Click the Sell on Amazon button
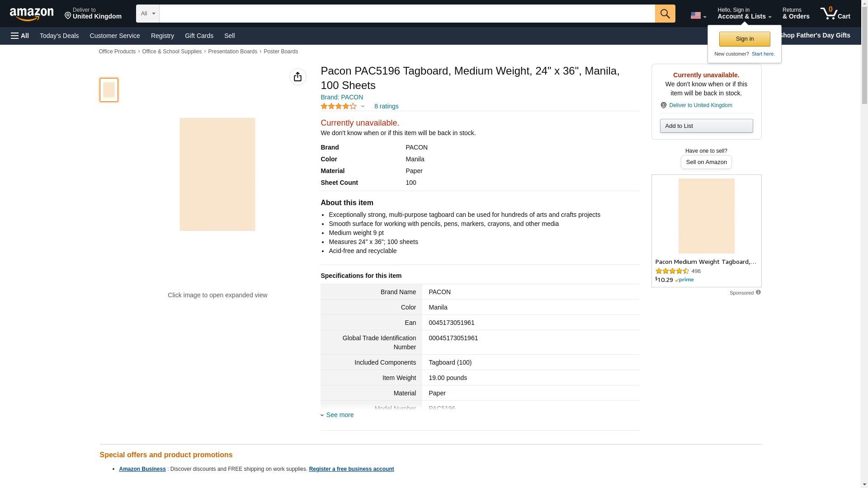The width and height of the screenshot is (868, 488). [706, 162]
